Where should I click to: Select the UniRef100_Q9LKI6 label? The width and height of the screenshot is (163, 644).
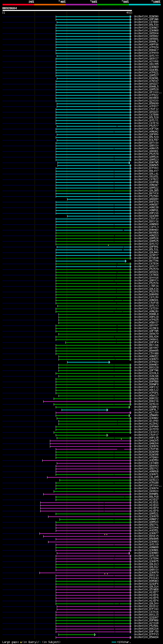[146, 289]
